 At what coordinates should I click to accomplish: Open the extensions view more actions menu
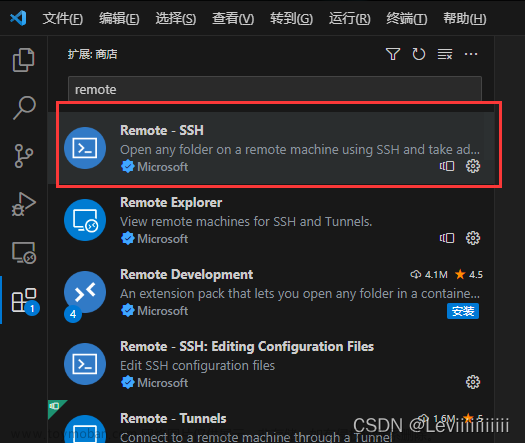pos(471,54)
